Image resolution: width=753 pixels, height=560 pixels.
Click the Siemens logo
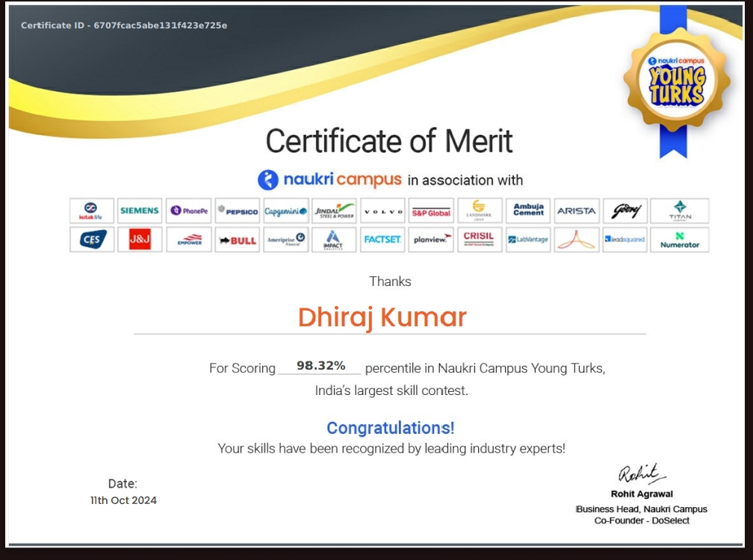pos(140,211)
